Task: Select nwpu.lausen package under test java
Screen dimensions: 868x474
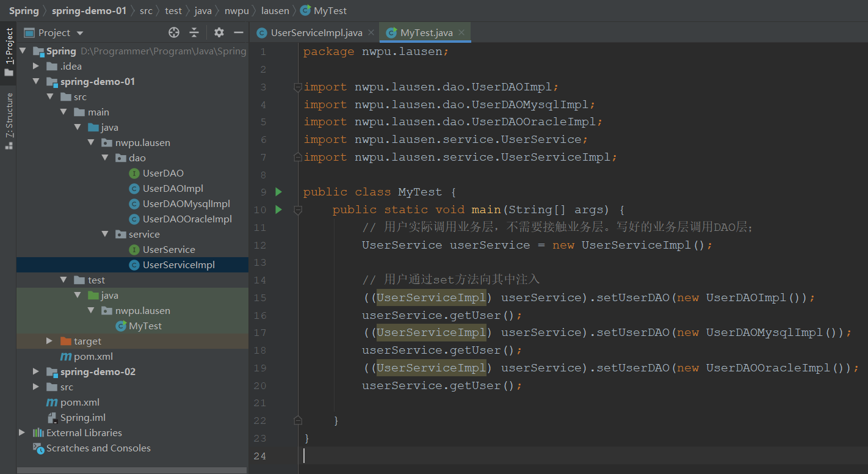Action: (x=143, y=310)
